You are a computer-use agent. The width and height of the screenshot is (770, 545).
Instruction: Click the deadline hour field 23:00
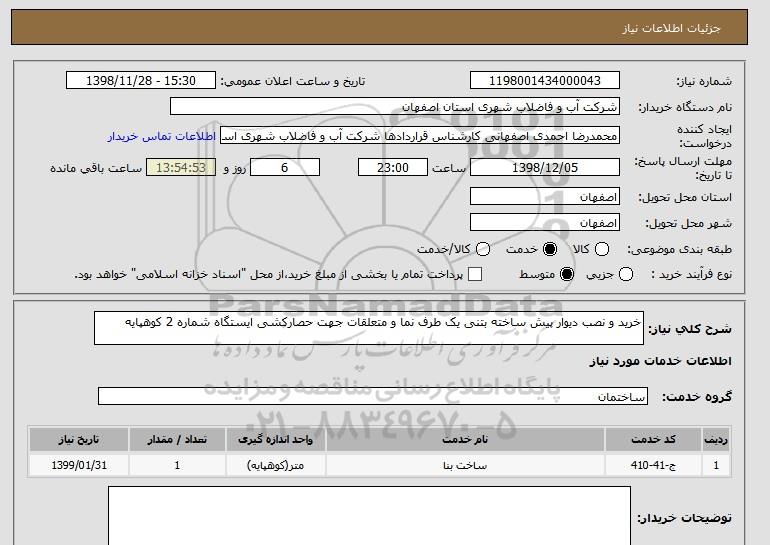pos(393,167)
